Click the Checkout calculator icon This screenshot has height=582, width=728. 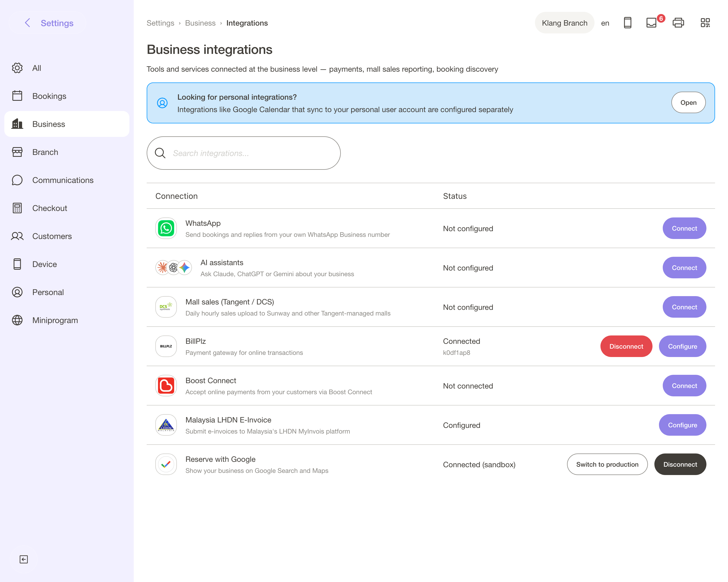pyautogui.click(x=17, y=208)
